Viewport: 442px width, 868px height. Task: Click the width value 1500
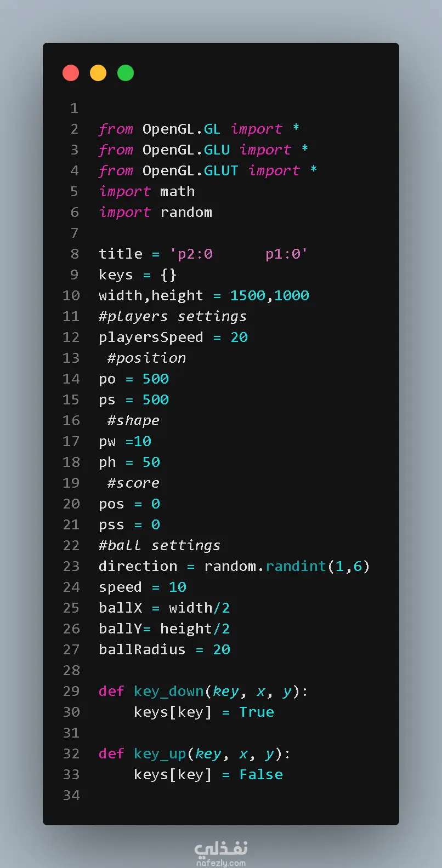(x=247, y=296)
